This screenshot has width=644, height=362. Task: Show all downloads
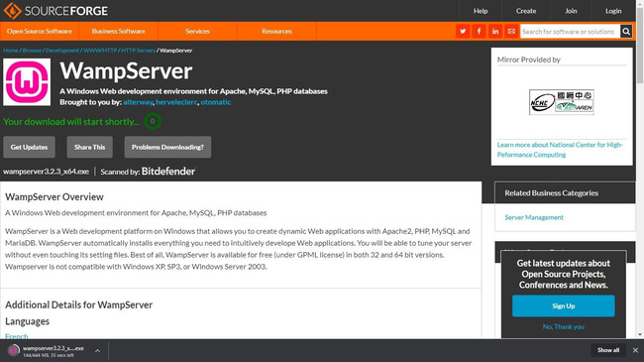point(608,350)
